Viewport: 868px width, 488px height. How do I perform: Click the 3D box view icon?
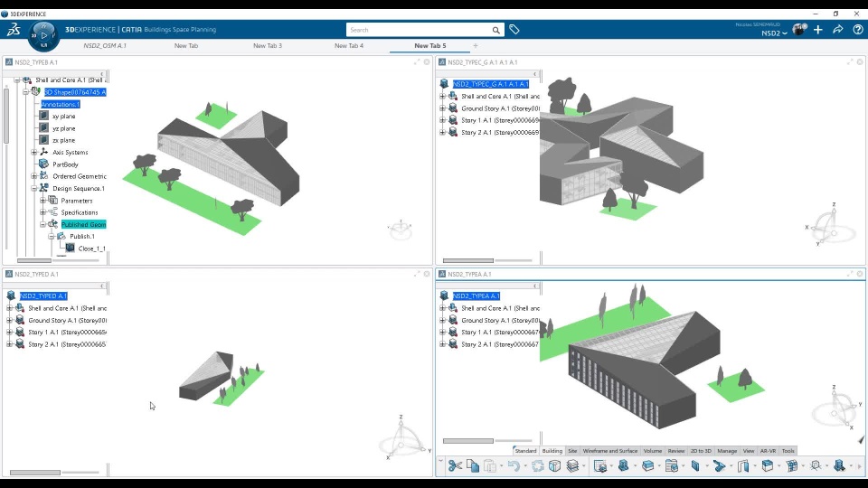554,466
